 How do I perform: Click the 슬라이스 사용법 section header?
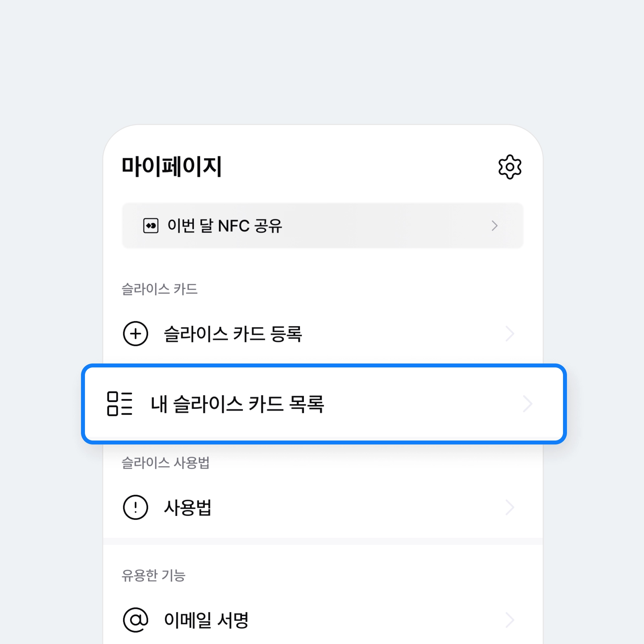[165, 463]
